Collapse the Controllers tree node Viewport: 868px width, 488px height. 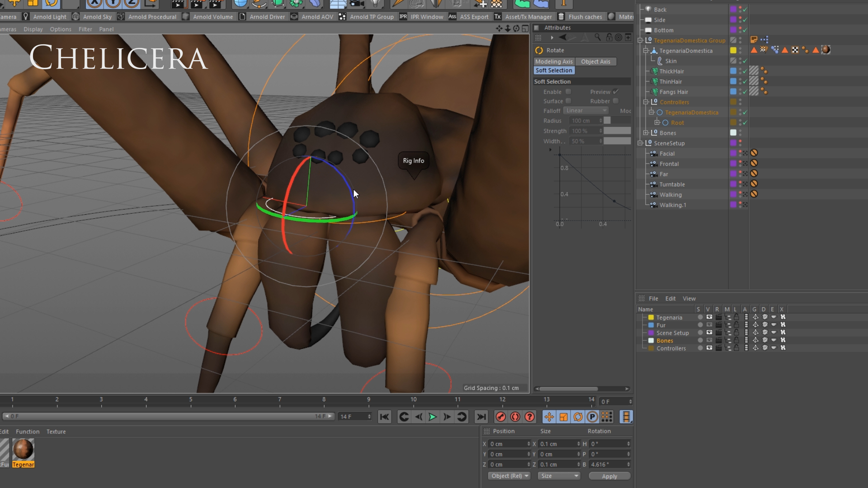pyautogui.click(x=646, y=102)
